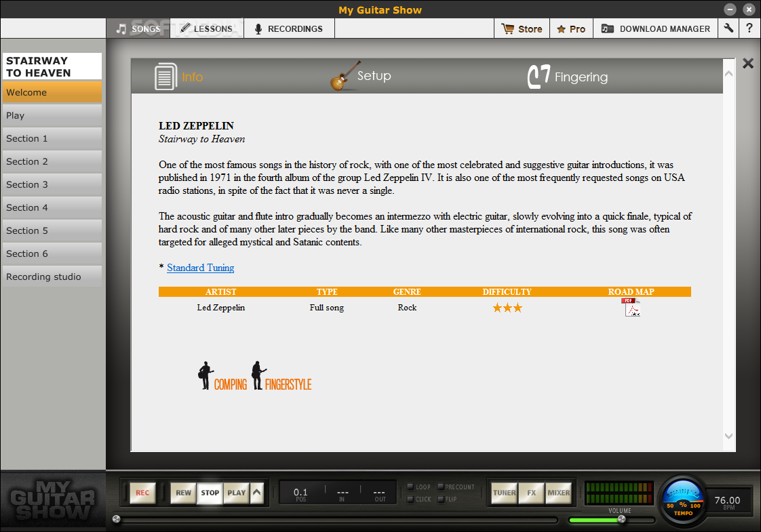Click the 'Stairway to Heaven' italic subtitle
This screenshot has height=532, width=761.
pos(202,139)
